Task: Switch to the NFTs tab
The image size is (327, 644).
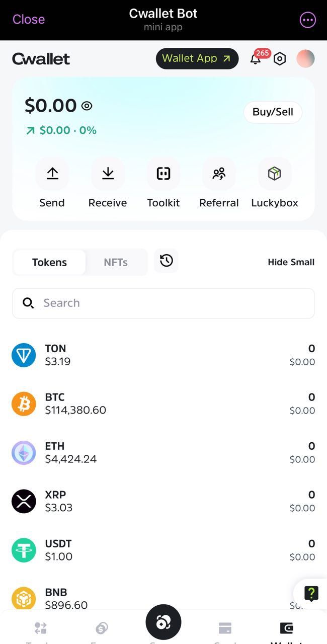Action: click(x=116, y=262)
